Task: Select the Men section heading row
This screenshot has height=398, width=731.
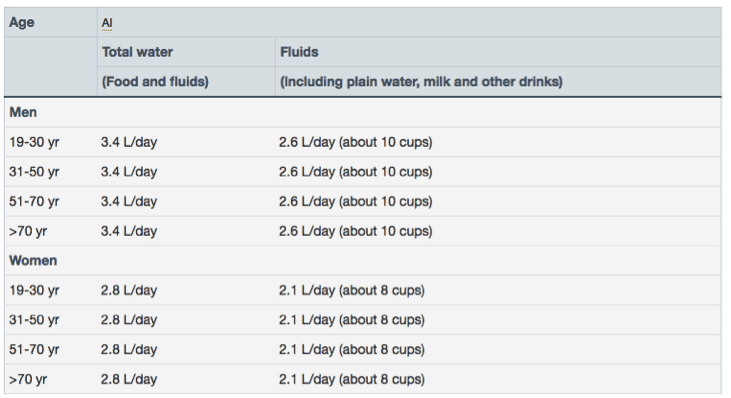Action: pyautogui.click(x=363, y=112)
